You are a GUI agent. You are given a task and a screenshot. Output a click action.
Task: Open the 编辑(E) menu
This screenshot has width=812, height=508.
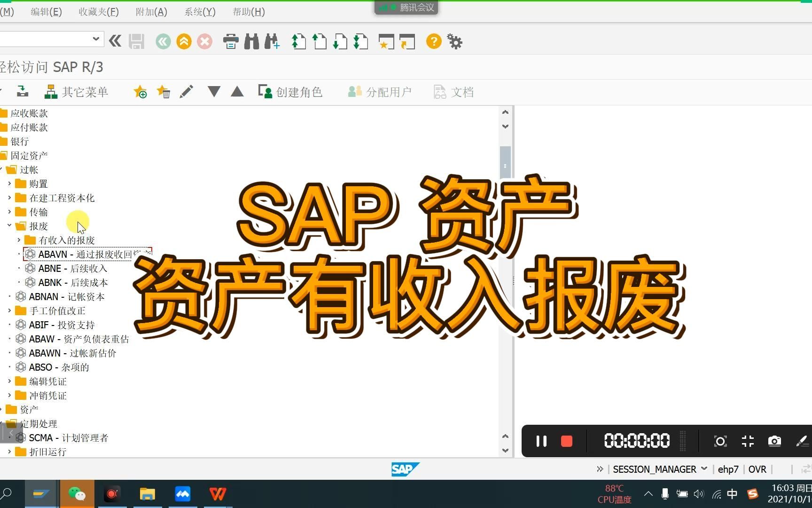click(46, 12)
